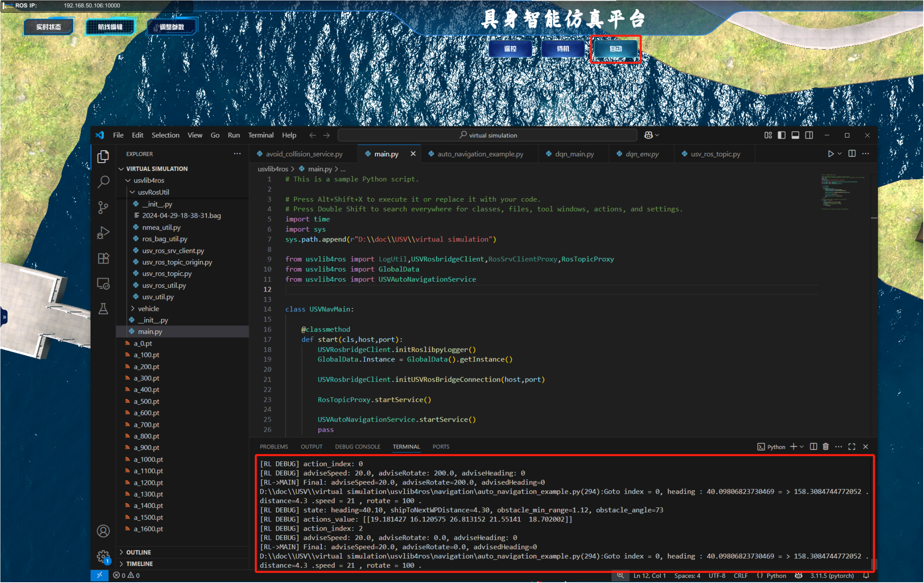Screen dimensions: 924x583
Task: Open the Extensions view
Action: [x=103, y=259]
